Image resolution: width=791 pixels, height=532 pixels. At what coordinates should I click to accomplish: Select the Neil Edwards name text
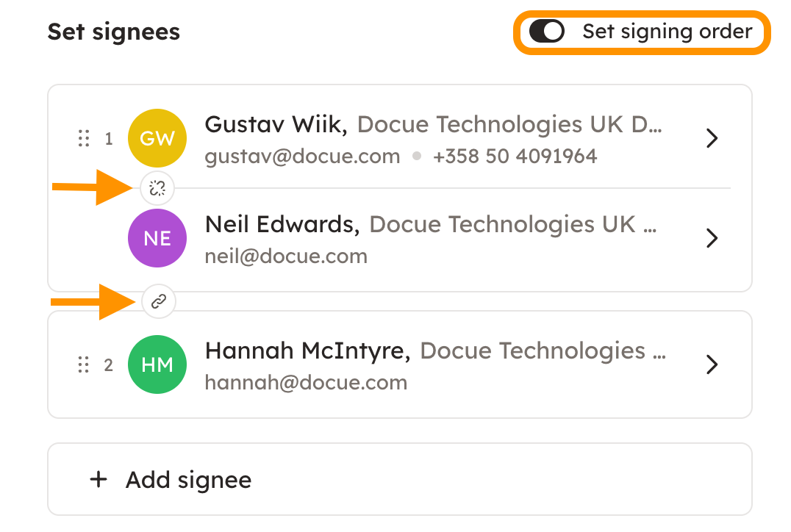coord(282,225)
